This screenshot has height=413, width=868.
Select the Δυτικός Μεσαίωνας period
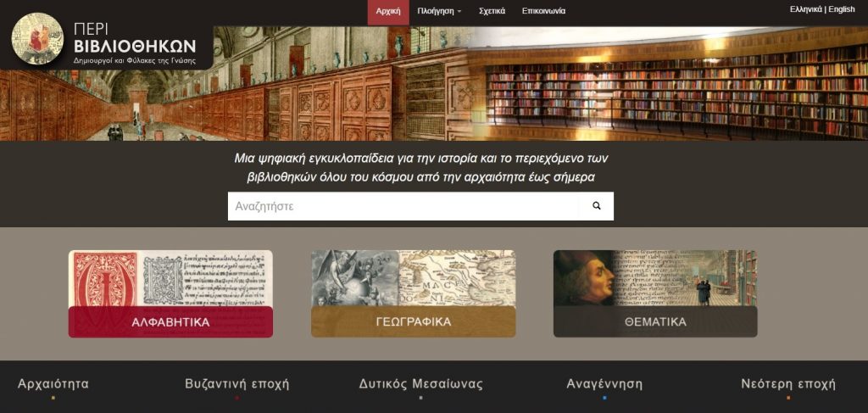420,384
